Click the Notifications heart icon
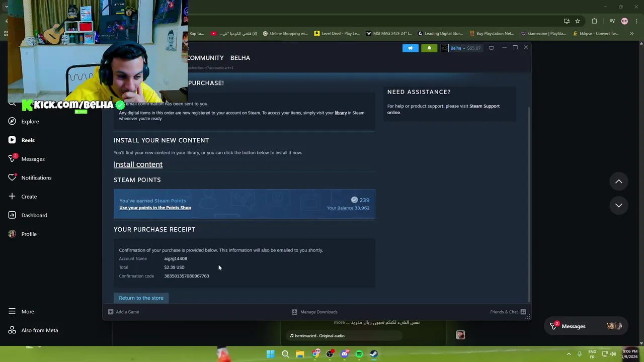644x362 pixels. pyautogui.click(x=12, y=177)
